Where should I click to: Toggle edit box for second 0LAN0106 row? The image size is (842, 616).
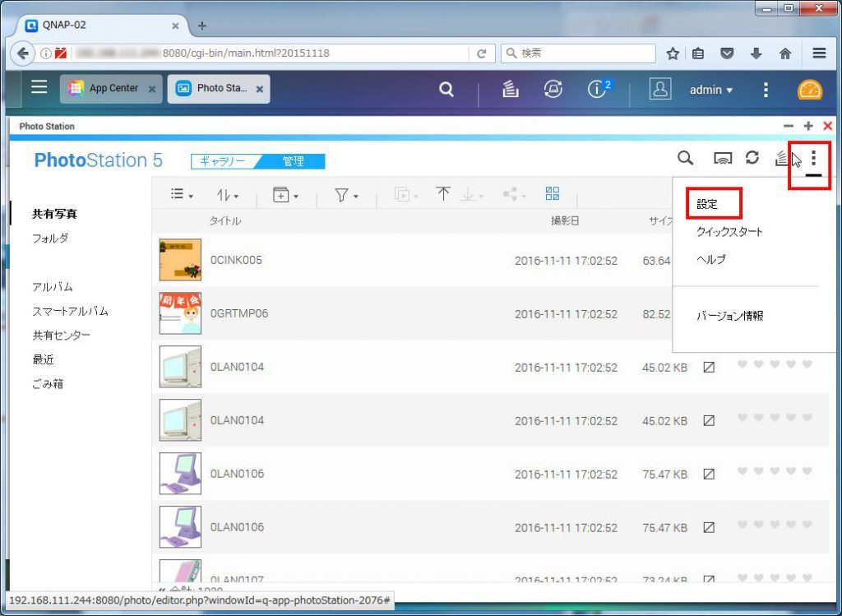coord(709,527)
